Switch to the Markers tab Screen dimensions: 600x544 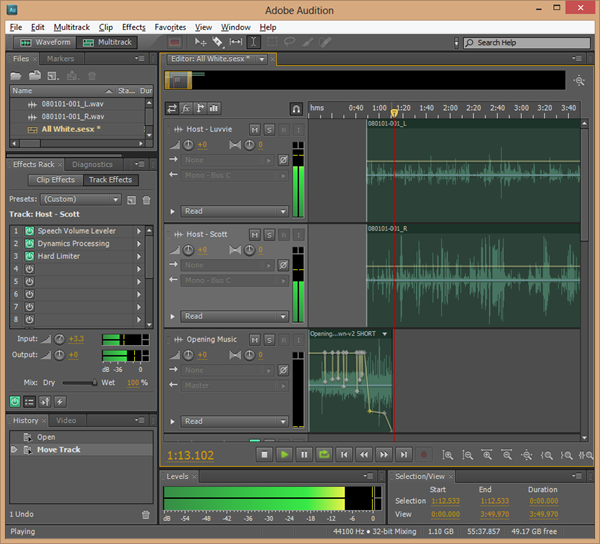coord(60,59)
